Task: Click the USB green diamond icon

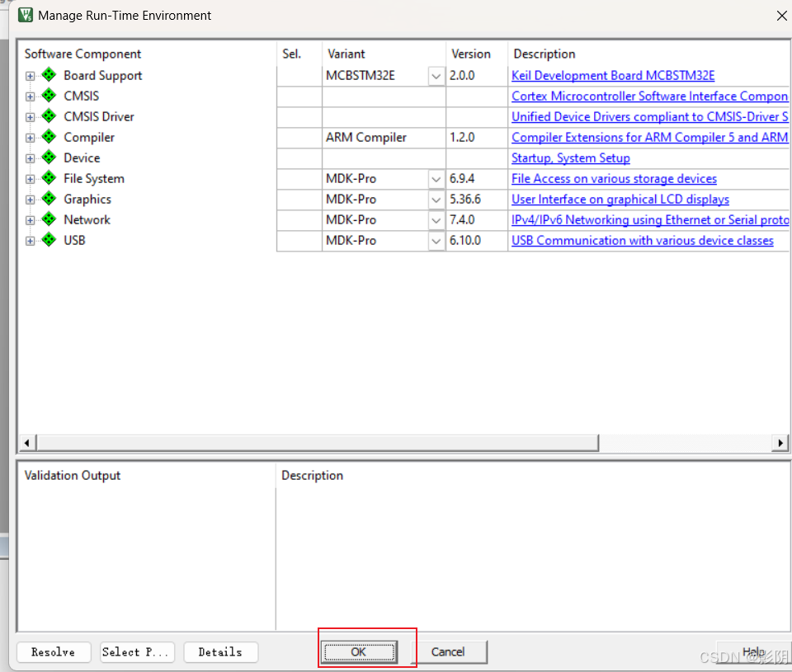Action: 49,240
